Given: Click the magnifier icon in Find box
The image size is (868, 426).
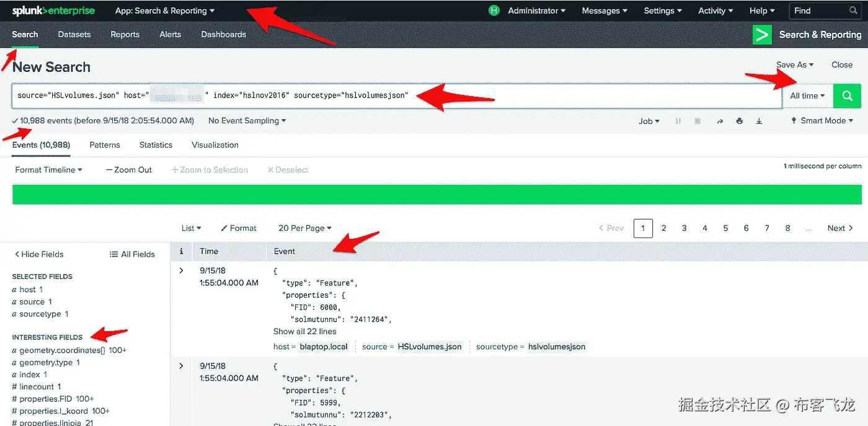Looking at the screenshot, I should pyautogui.click(x=853, y=11).
